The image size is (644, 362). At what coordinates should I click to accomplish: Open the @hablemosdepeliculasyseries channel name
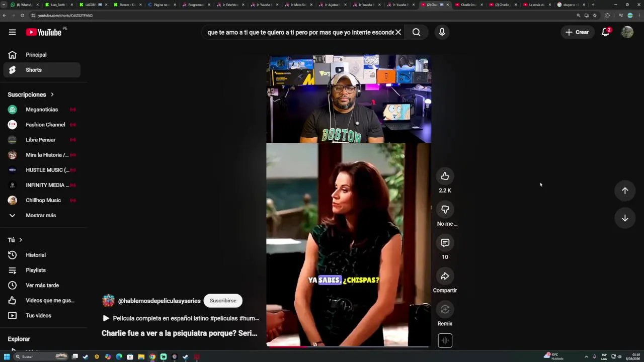point(159,301)
